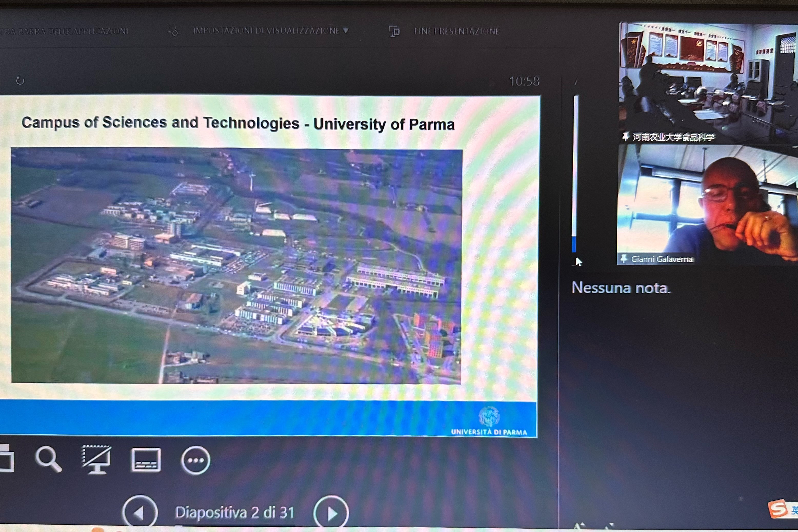
Task: Advance to next slide arrow
Action: 331,513
